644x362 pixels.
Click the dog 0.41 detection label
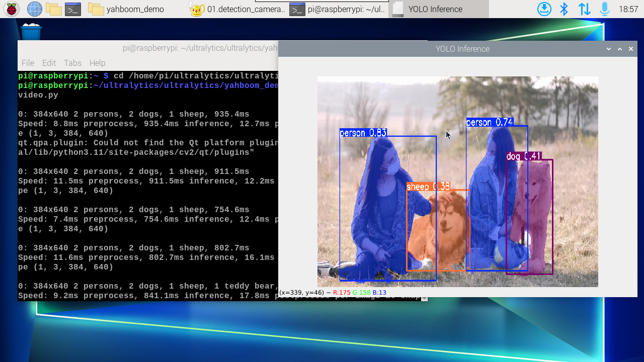[524, 156]
